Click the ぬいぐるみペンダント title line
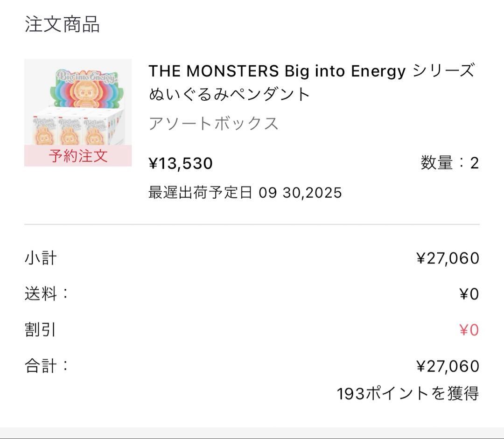The image size is (504, 439). tap(230, 94)
